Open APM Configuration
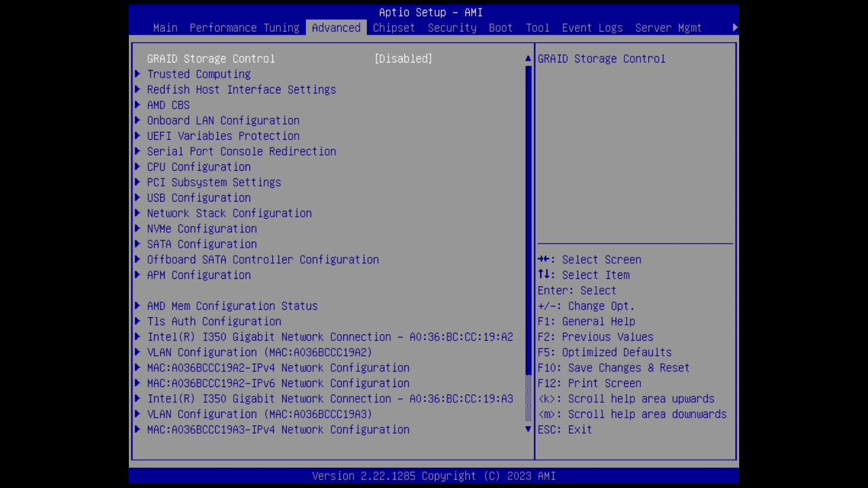Screen dimensions: 868x488 (199, 275)
